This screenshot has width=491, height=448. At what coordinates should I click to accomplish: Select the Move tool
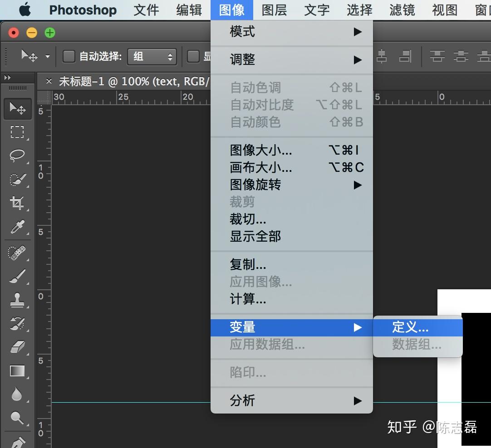pyautogui.click(x=17, y=109)
